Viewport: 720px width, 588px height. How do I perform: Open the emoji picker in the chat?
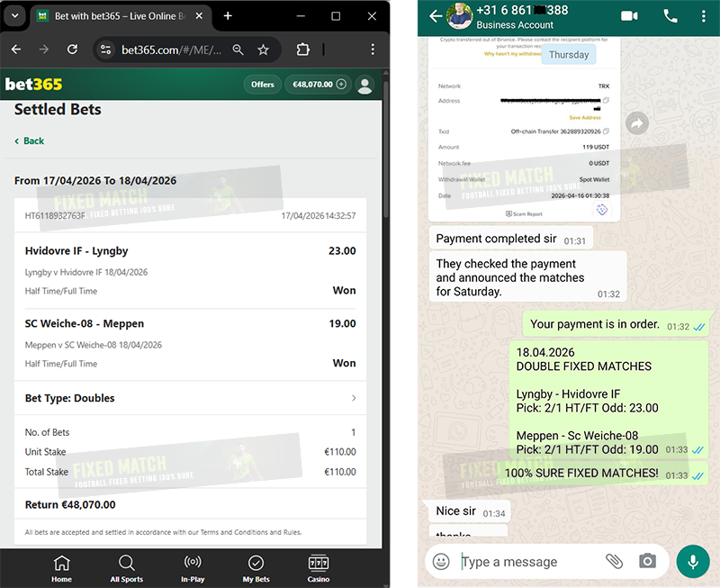(x=441, y=561)
